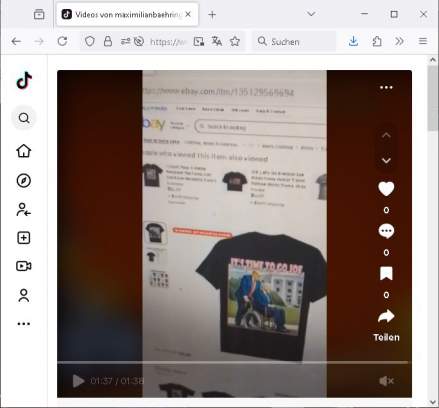Open the TikTok search icon in sidebar
The height and width of the screenshot is (408, 439).
(x=24, y=118)
